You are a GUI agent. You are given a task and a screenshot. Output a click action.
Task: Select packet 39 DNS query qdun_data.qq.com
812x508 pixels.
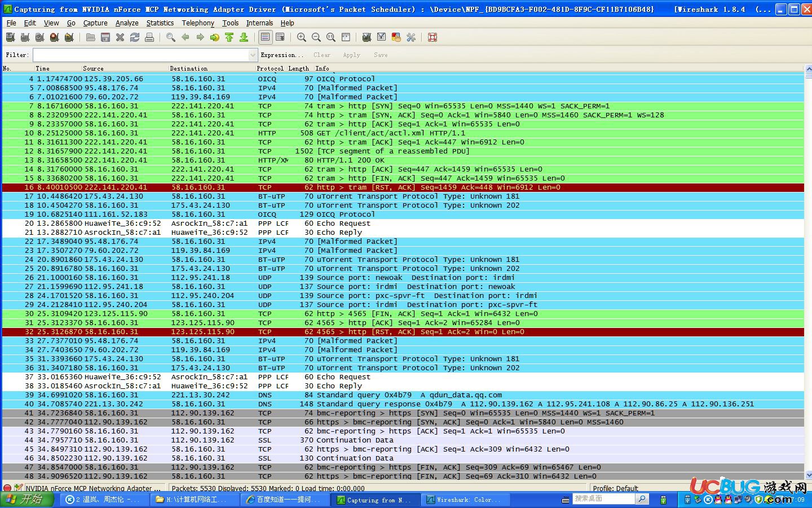[403, 395]
